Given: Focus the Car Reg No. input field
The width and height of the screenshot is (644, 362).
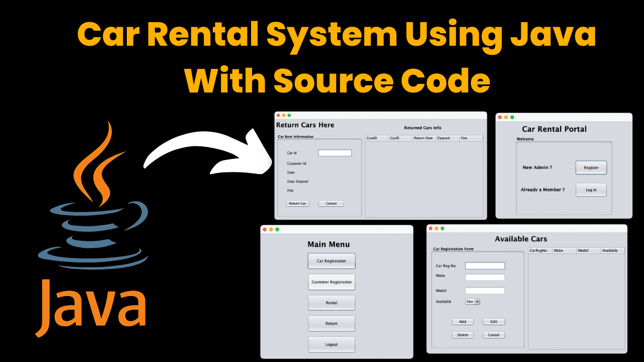Looking at the screenshot, I should pos(485,265).
